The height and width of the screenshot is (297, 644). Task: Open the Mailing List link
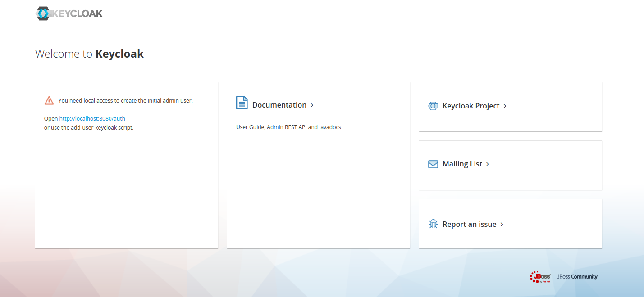pos(462,164)
